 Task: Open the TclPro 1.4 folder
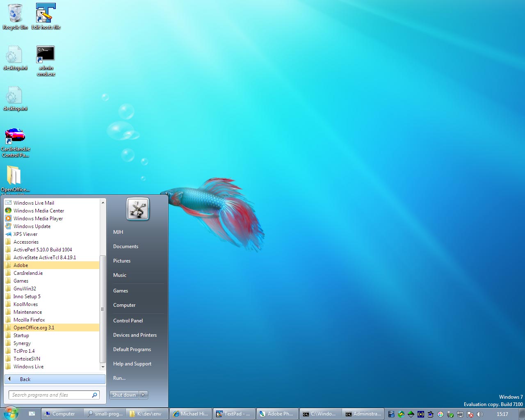[x=52, y=351]
